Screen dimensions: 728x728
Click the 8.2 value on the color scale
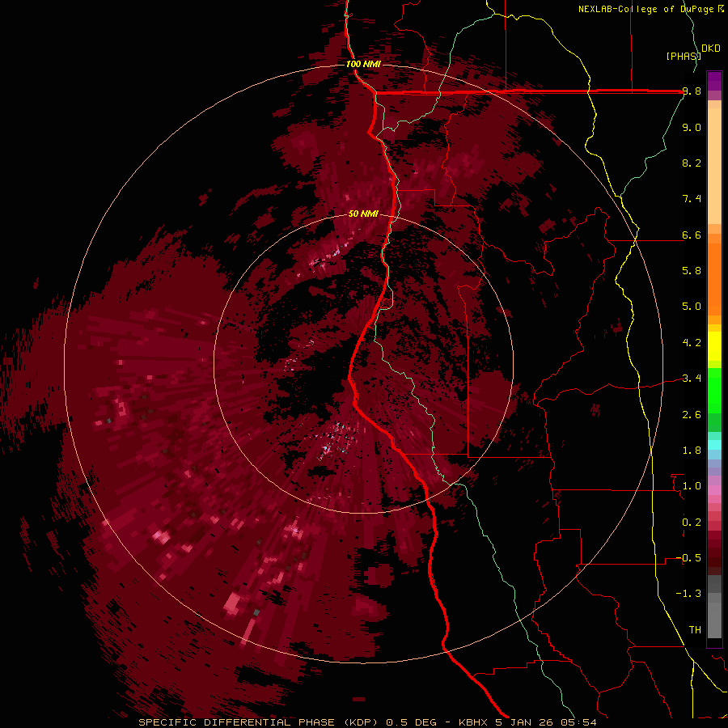tap(692, 163)
